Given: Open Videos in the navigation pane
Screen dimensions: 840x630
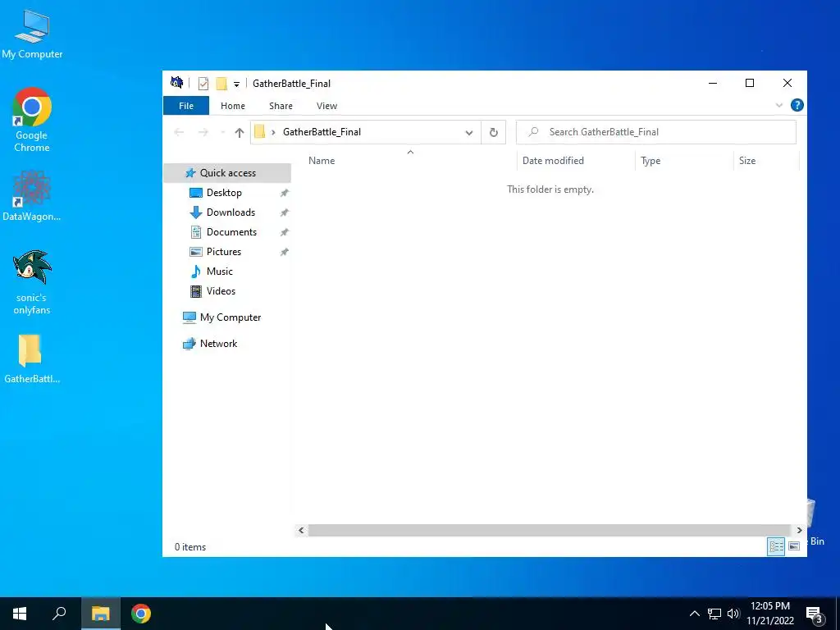Looking at the screenshot, I should coord(221,291).
